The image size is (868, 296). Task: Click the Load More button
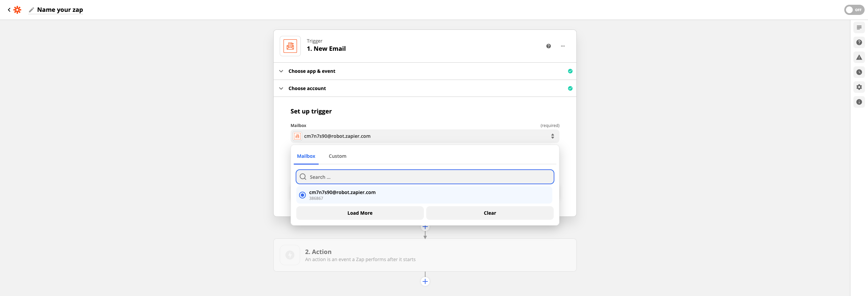360,213
